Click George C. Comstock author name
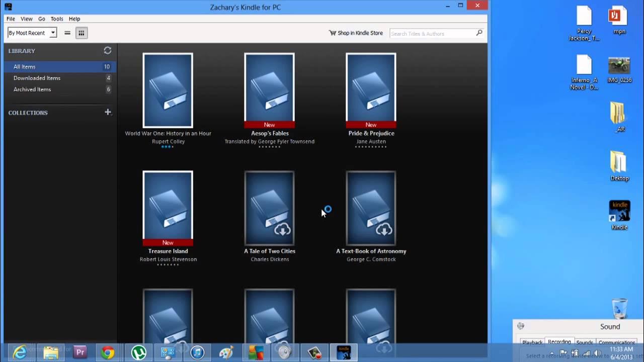The height and width of the screenshot is (362, 644). (371, 259)
